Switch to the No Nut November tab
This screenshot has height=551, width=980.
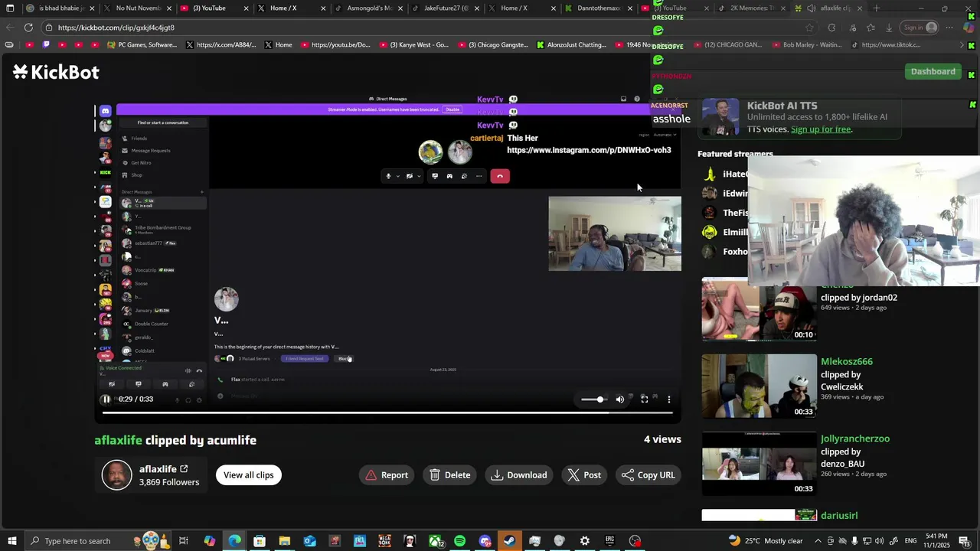tap(137, 8)
